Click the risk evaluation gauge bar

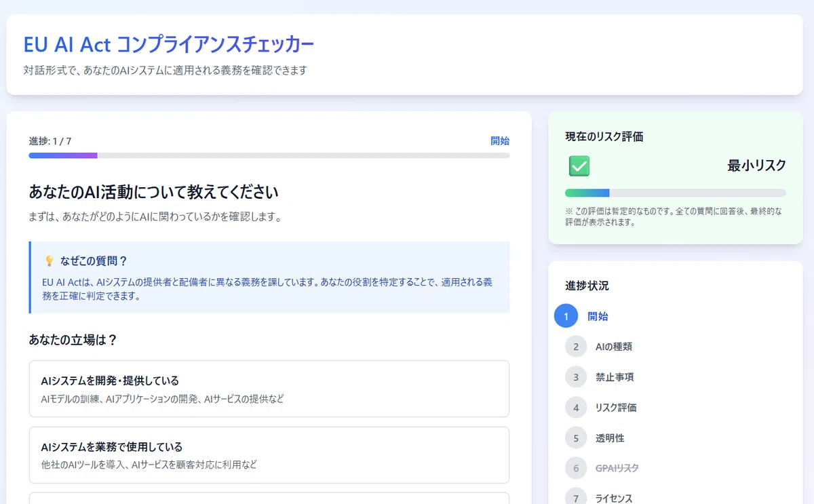pyautogui.click(x=676, y=193)
